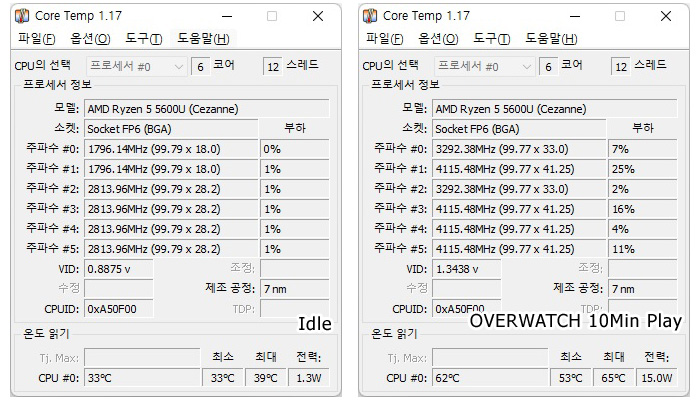Image resolution: width=700 pixels, height=401 pixels.
Task: Close the left Core Temp window
Action: [318, 16]
